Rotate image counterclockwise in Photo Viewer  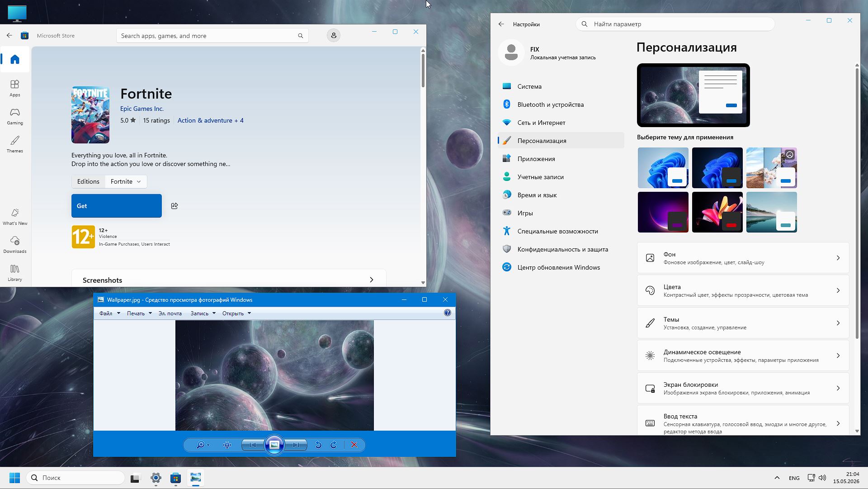[318, 445]
